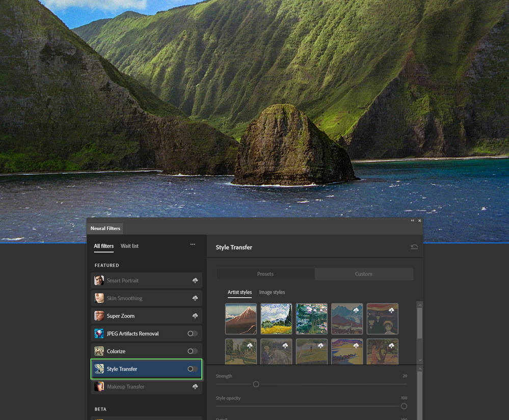Select the Super Zoom filter row
The height and width of the screenshot is (420, 509).
point(146,316)
